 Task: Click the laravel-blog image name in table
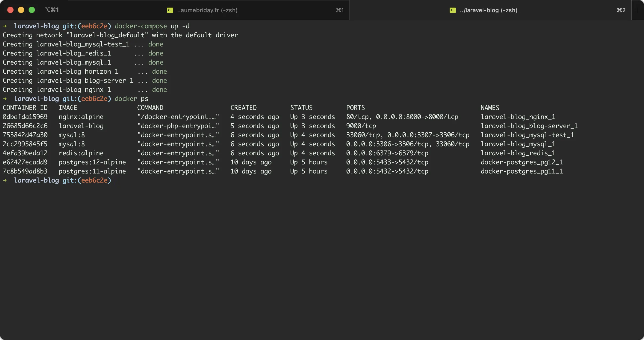pos(81,126)
